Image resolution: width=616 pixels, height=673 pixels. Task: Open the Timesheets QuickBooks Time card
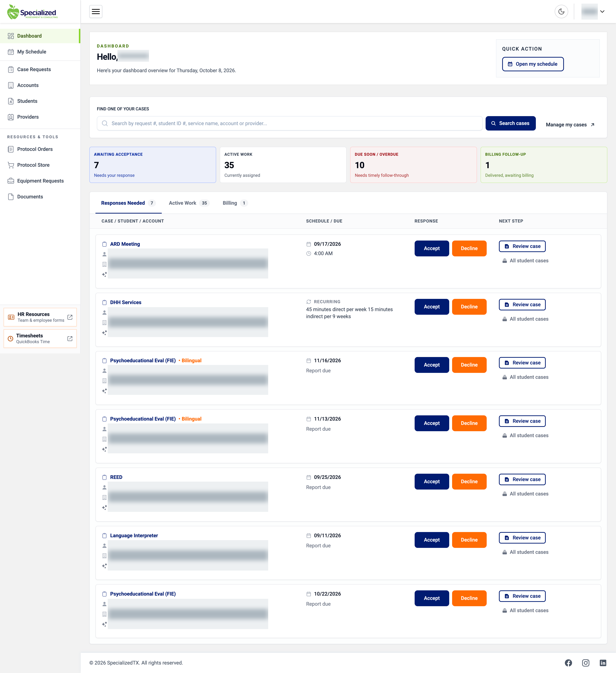[x=40, y=338]
